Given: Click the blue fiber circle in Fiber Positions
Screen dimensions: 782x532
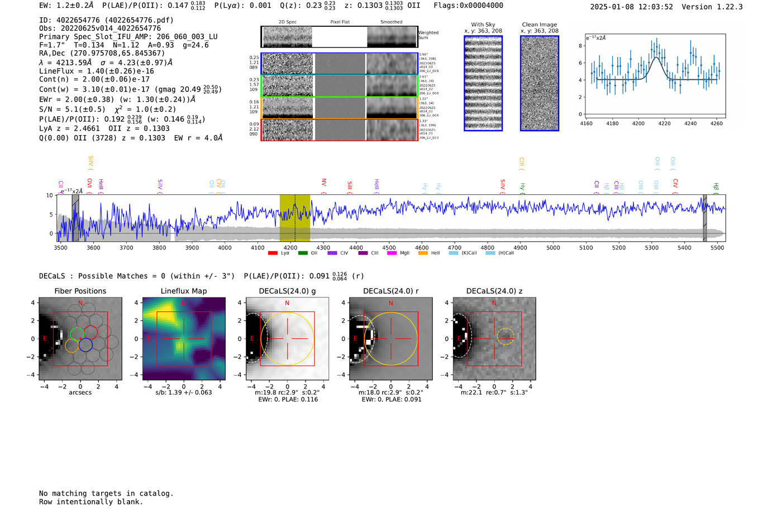Looking at the screenshot, I should click(85, 345).
